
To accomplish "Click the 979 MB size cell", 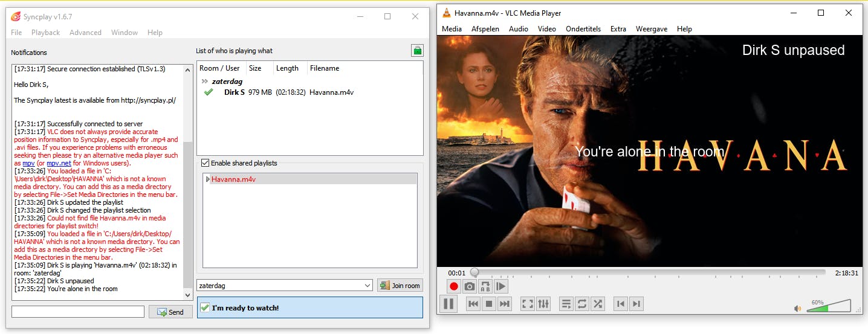I will [259, 92].
